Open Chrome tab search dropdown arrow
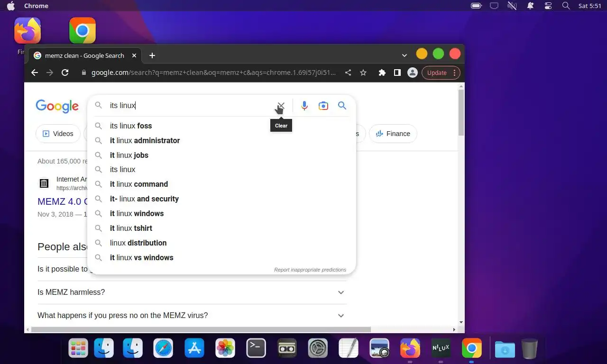The image size is (607, 364). (405, 55)
